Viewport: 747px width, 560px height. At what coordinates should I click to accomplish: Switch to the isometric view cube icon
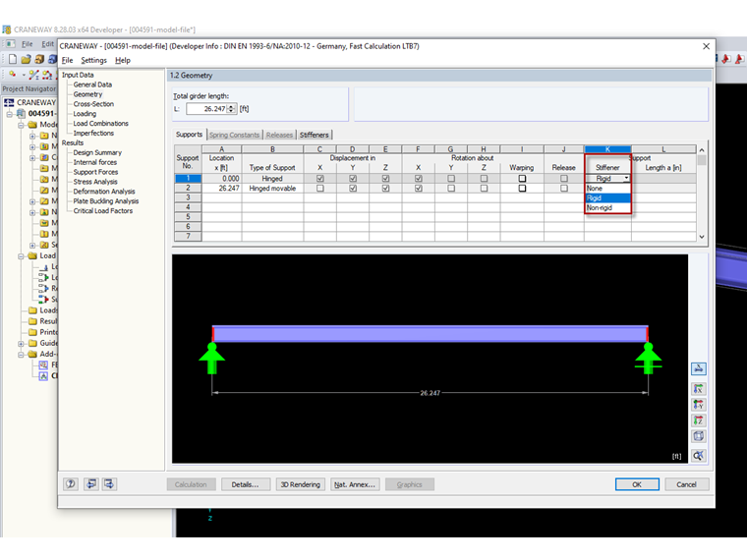click(699, 436)
